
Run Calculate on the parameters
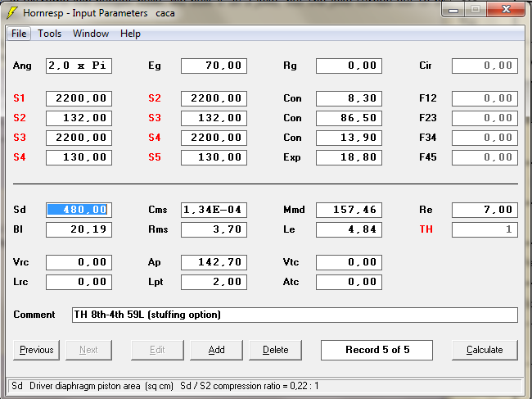point(485,350)
